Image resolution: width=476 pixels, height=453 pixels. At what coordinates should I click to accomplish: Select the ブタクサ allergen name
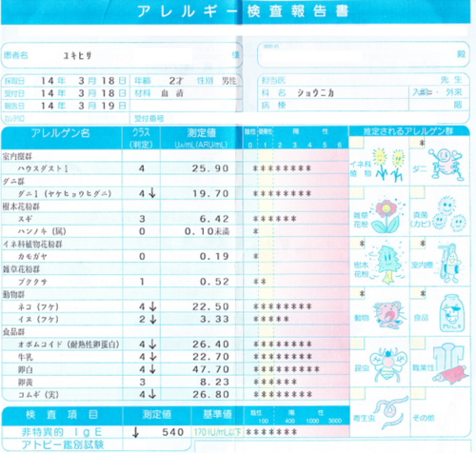pos(32,282)
